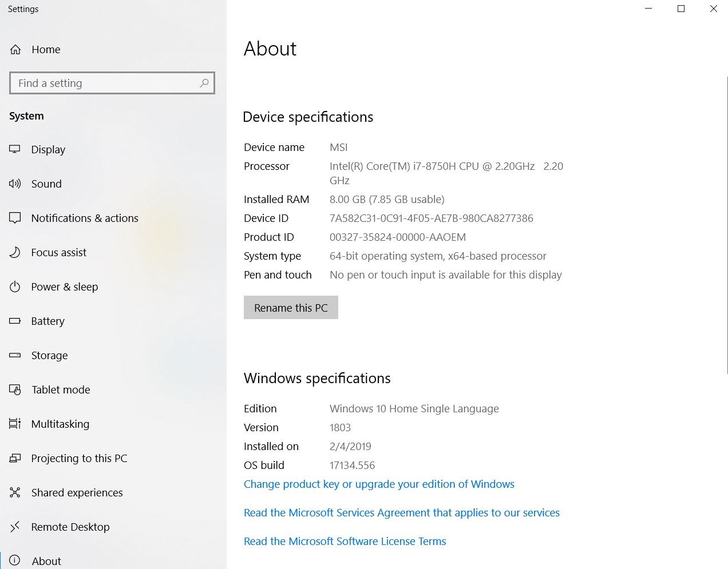Viewport: 728px width, 569px height.
Task: Click the Storage drive icon
Action: [x=15, y=355]
